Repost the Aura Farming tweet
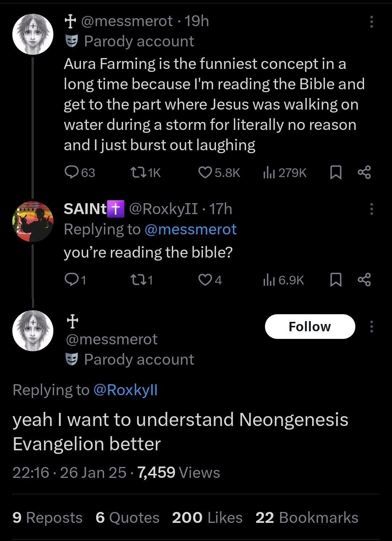This screenshot has width=392, height=541. click(x=145, y=172)
